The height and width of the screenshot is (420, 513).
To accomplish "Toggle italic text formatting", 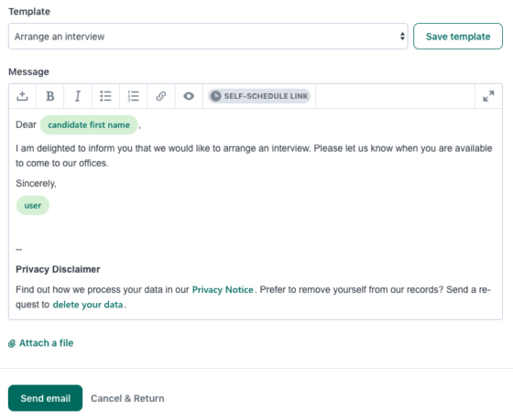I will (78, 96).
